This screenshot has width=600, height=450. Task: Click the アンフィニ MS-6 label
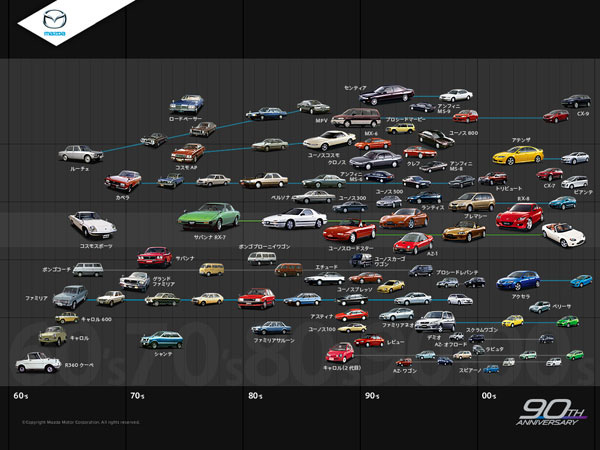(351, 176)
